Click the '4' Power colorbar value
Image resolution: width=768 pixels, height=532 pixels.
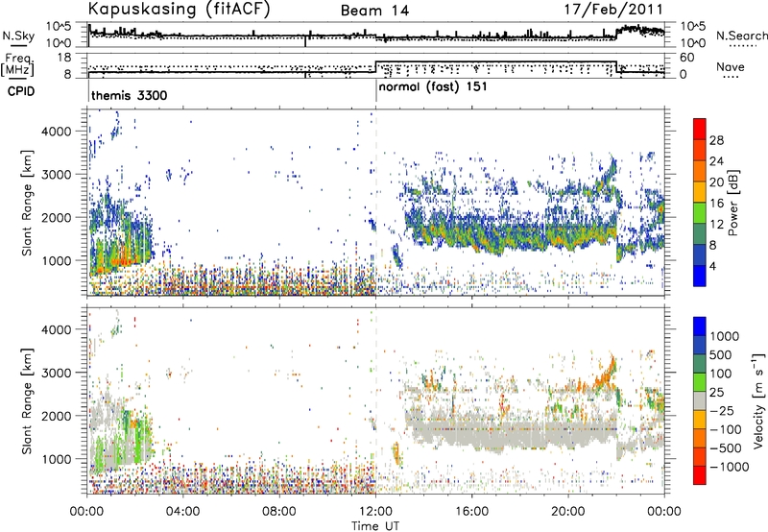pyautogui.click(x=712, y=266)
